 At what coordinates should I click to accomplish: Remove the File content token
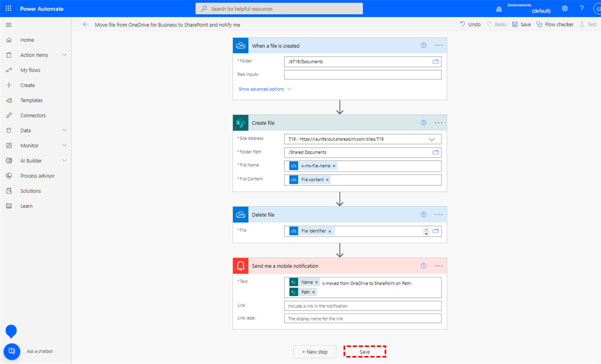point(328,180)
